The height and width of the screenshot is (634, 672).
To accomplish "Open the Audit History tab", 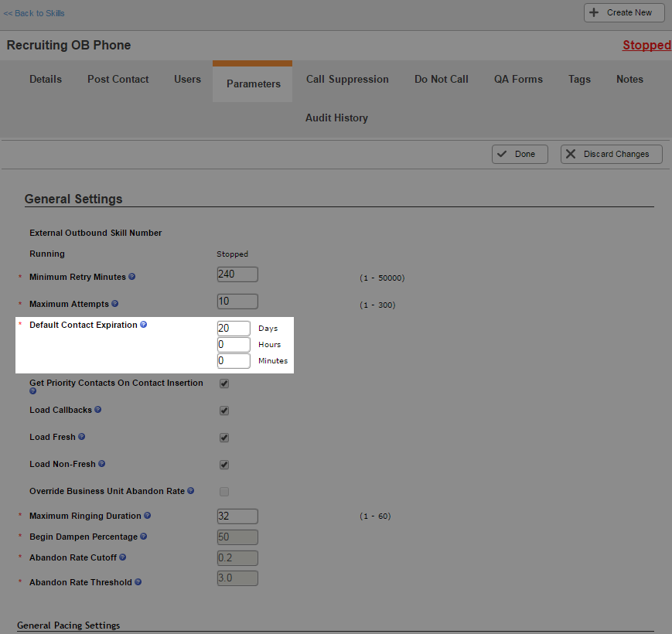I will pyautogui.click(x=336, y=118).
